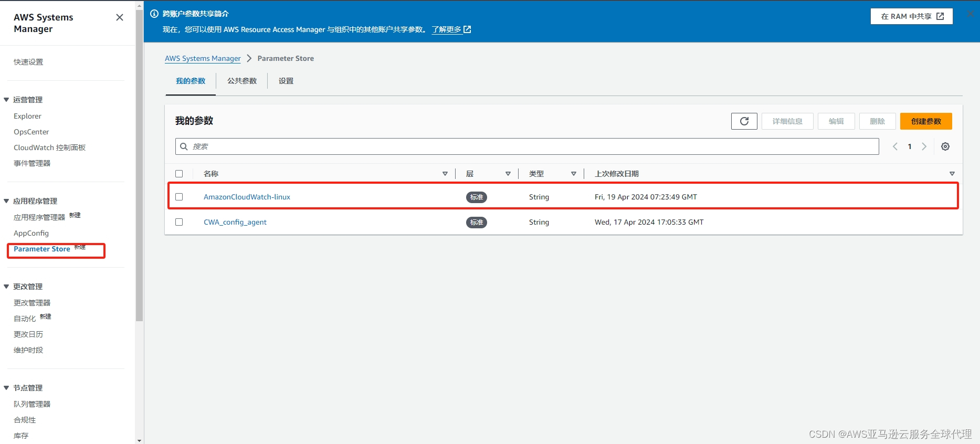980x444 pixels.
Task: Collapse the 运营管理 section
Action: click(x=6, y=100)
